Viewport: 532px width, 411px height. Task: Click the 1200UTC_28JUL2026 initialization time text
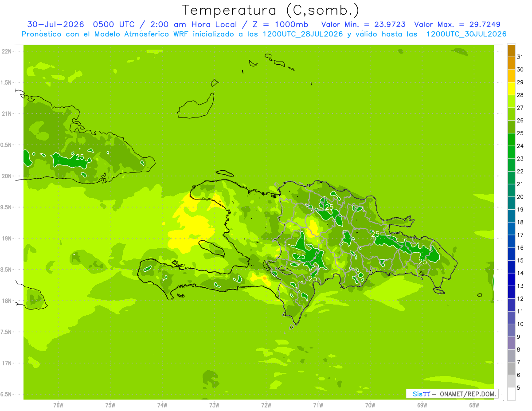pos(303,34)
